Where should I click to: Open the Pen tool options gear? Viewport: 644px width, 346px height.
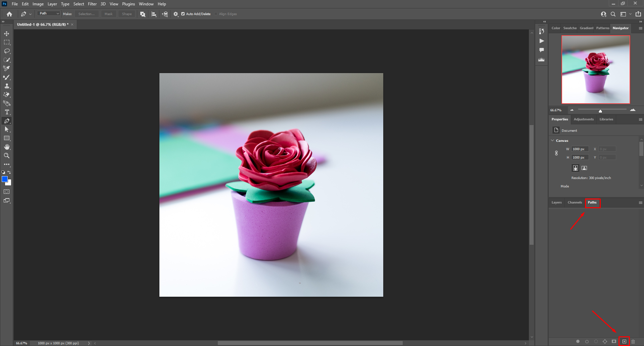pos(176,14)
